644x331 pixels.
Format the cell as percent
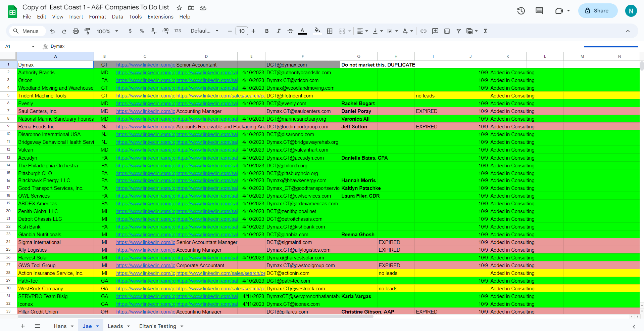pos(142,31)
